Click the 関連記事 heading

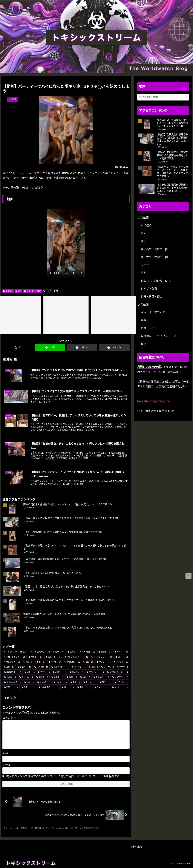click(10, 360)
